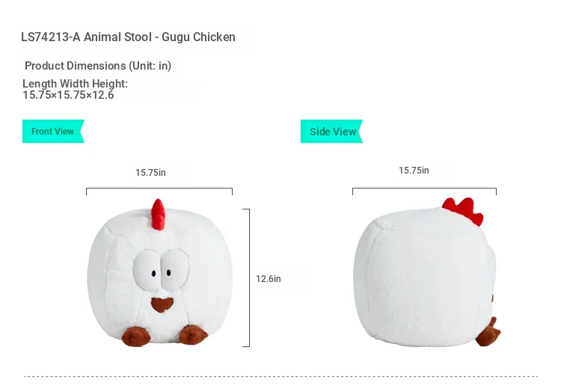Click the front view 15.75in width label
Viewport: 561px width, 392px height.
pos(150,173)
